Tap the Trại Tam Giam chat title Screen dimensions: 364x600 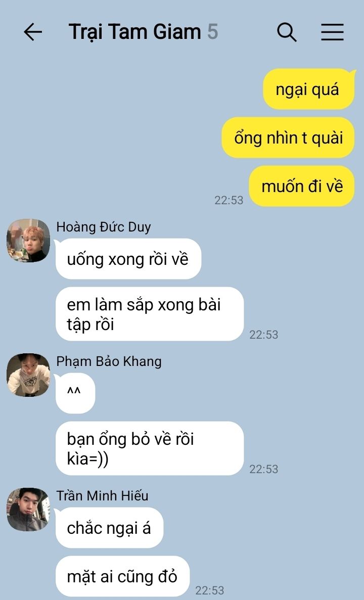pyautogui.click(x=134, y=32)
